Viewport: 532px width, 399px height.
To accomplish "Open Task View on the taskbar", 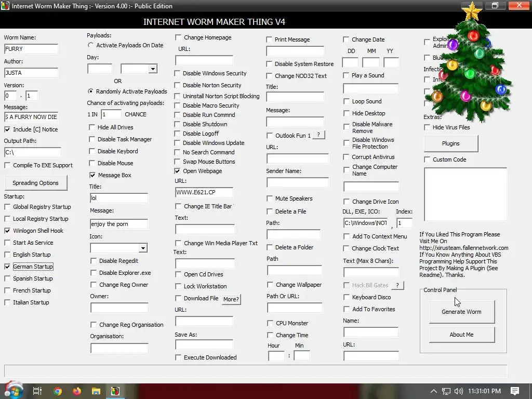I will tap(37, 391).
